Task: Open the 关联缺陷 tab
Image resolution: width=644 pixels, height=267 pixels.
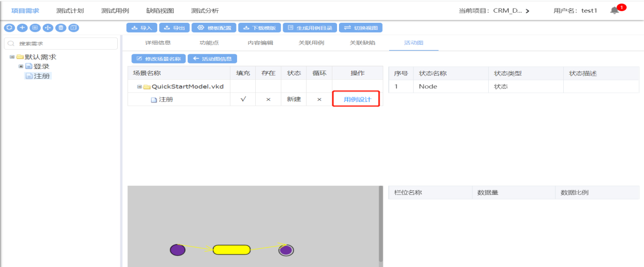Action: pyautogui.click(x=362, y=43)
